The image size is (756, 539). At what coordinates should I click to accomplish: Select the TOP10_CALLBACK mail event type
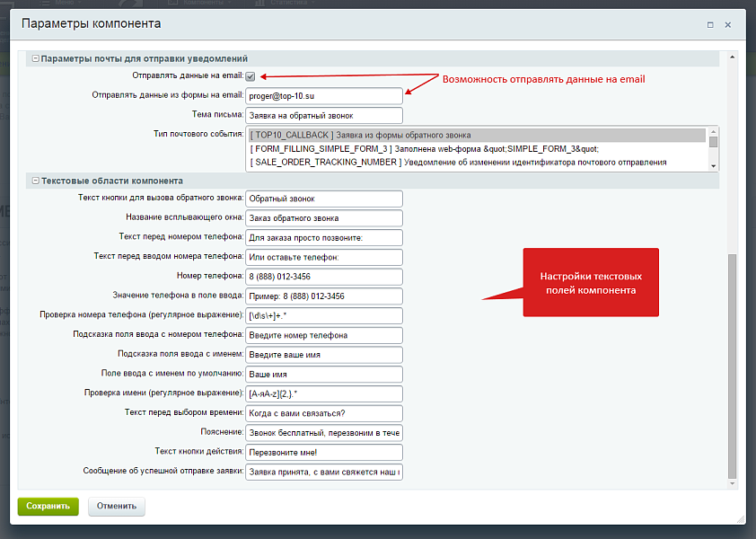(476, 136)
